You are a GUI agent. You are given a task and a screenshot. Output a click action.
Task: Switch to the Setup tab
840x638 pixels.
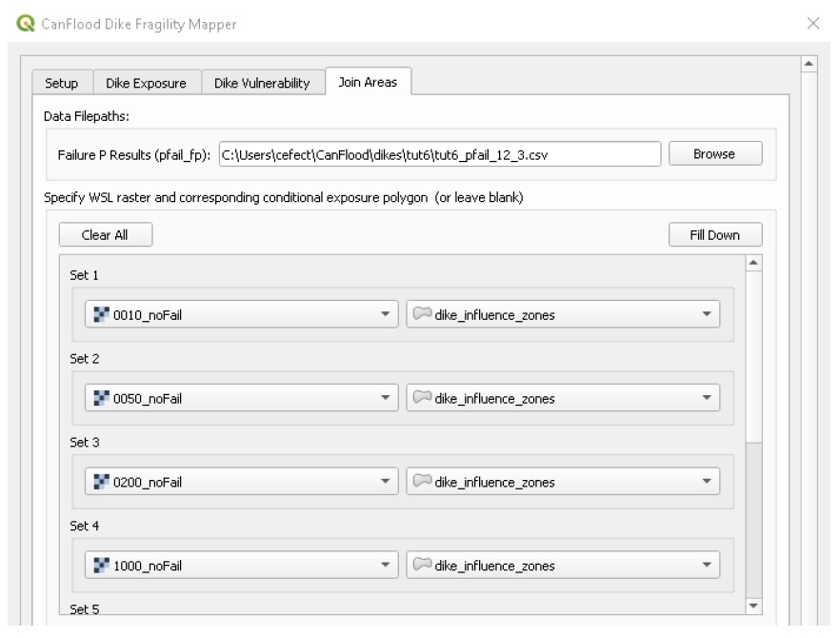pos(62,83)
